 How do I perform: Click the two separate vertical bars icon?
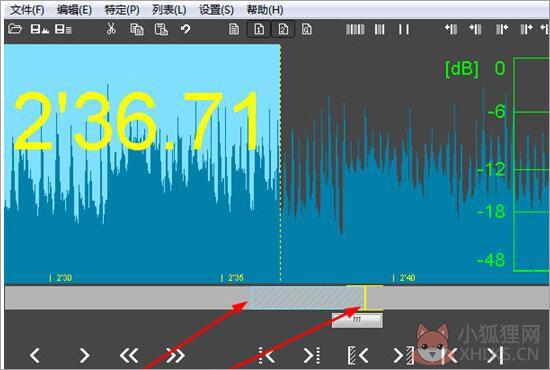pyautogui.click(x=404, y=29)
